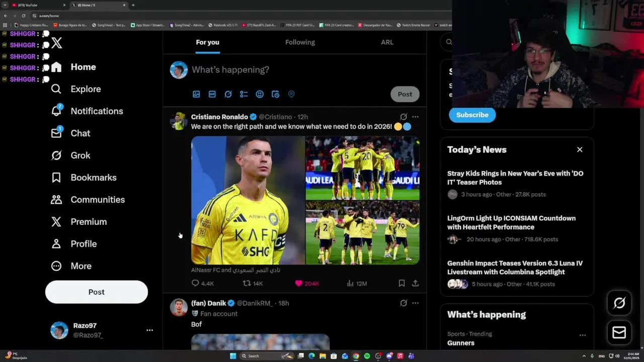644x362 pixels.
Task: Open Spotify from the taskbar
Action: pos(367,356)
